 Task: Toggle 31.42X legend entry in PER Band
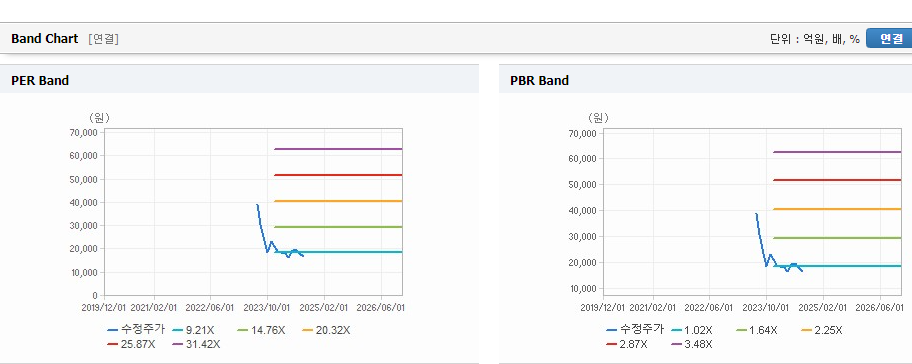[x=197, y=344]
